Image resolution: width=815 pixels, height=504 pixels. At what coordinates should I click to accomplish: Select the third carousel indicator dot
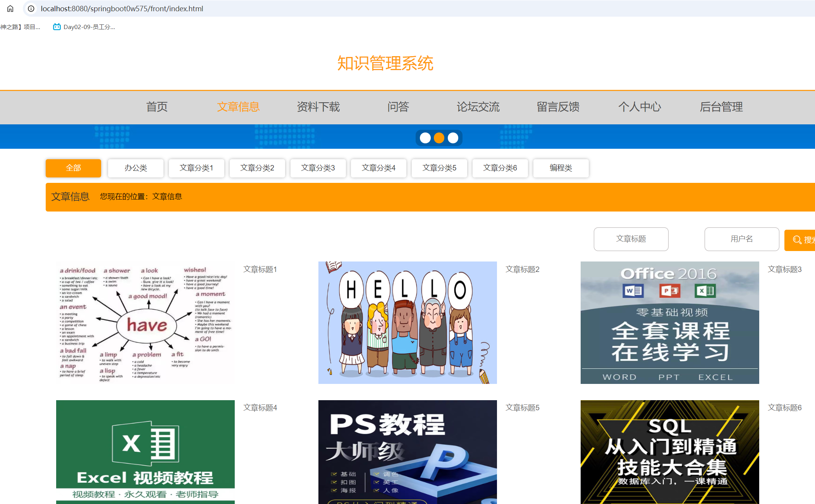click(453, 138)
